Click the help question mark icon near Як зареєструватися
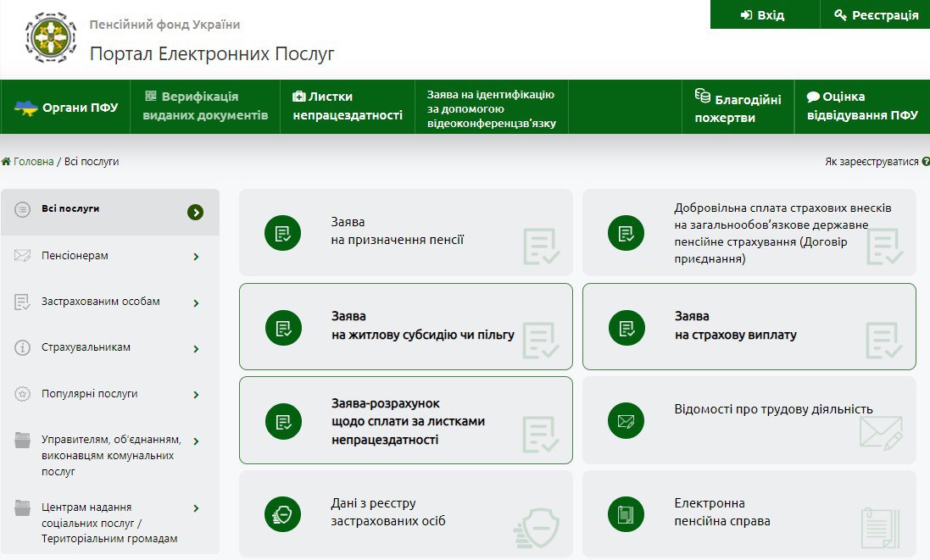 (x=925, y=161)
